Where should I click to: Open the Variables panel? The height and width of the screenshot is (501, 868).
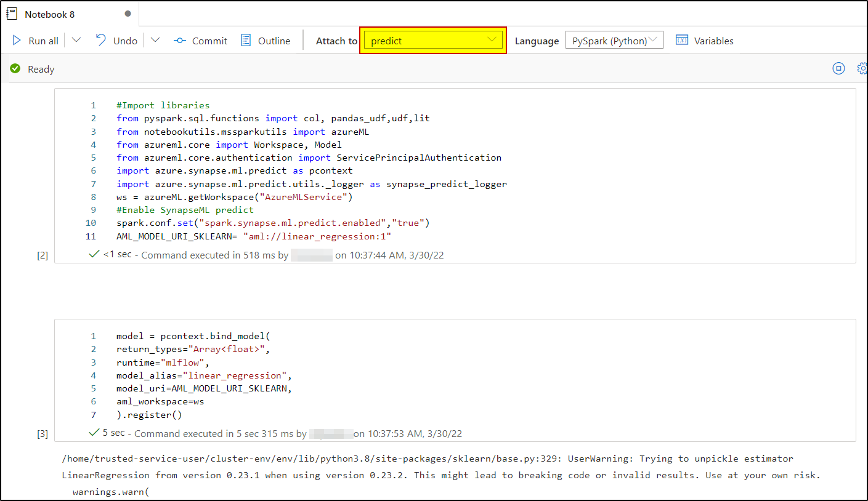click(704, 41)
